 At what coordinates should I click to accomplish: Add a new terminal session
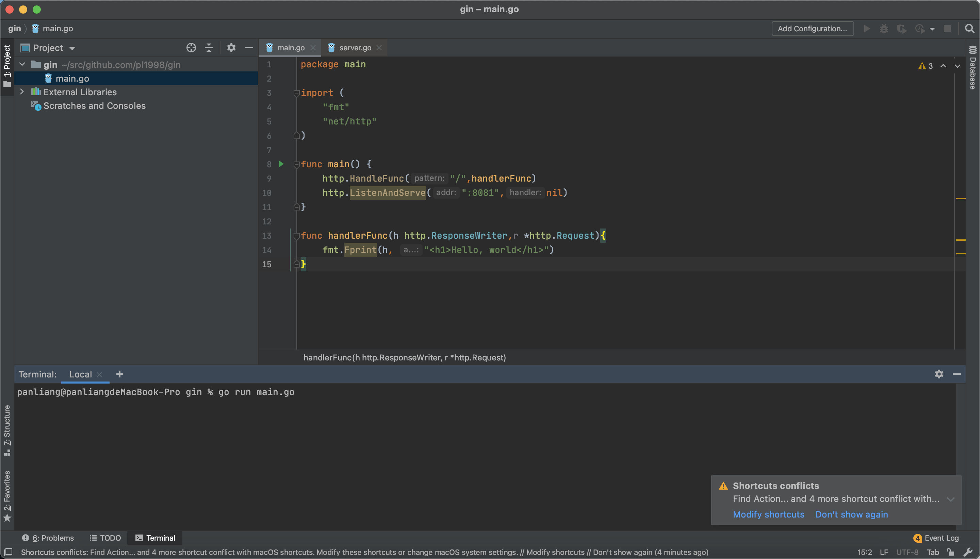[119, 374]
